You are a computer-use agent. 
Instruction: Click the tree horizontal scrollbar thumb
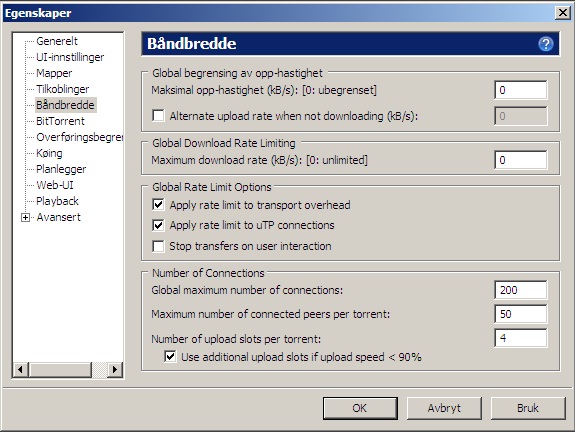pyautogui.click(x=61, y=369)
